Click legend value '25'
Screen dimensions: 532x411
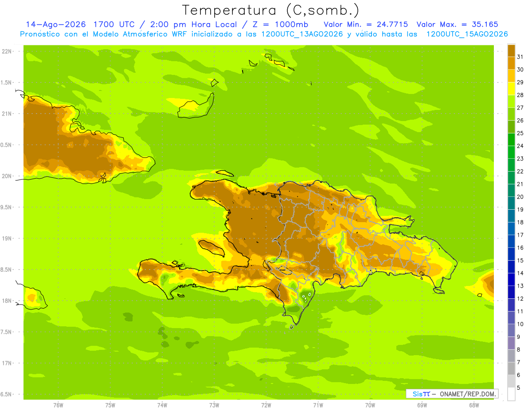pos(520,133)
